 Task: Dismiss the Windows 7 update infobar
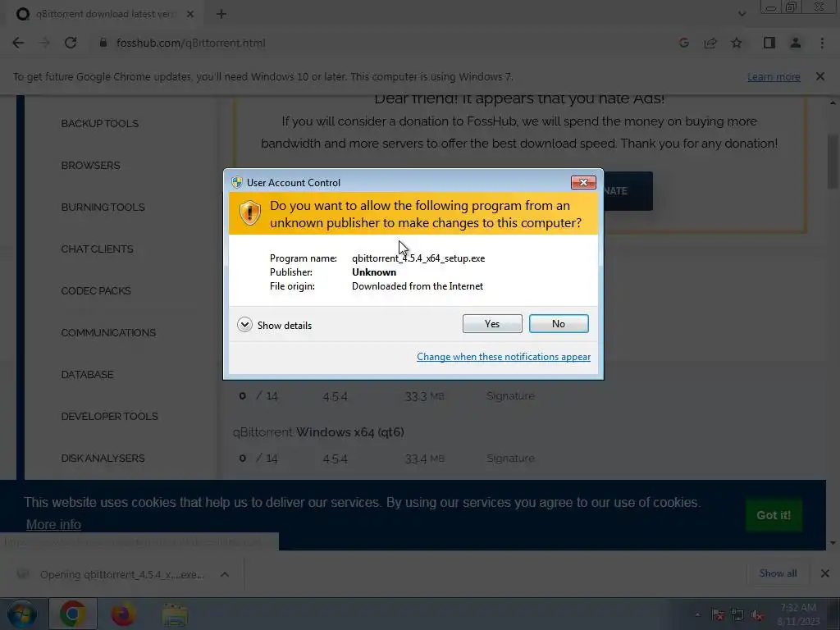click(820, 76)
